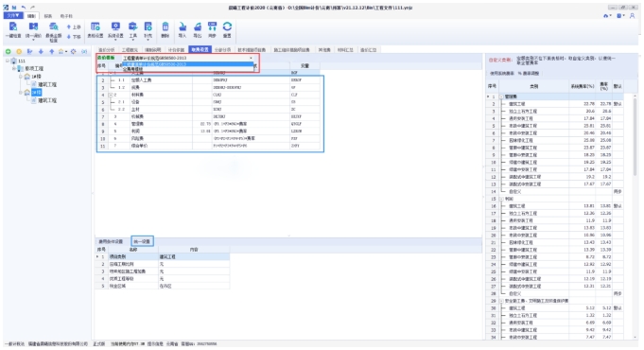644x350 pixels.
Task: Select the 机械费 row in the fee table
Action: click(x=208, y=116)
